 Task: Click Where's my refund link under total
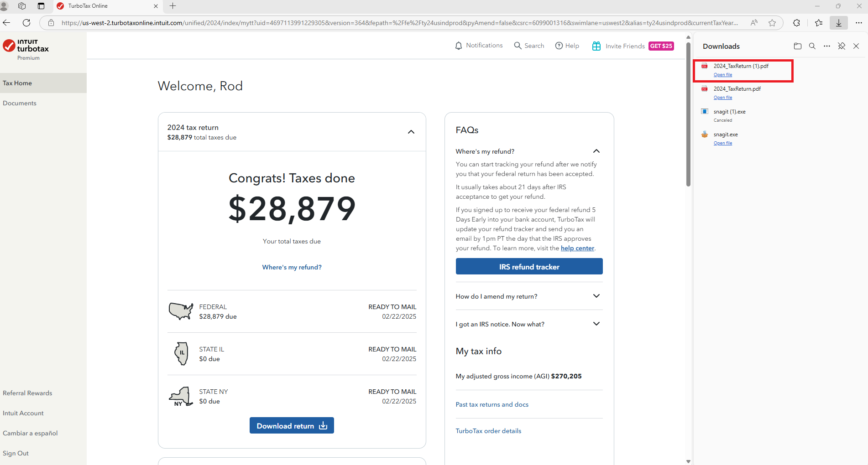point(292,267)
